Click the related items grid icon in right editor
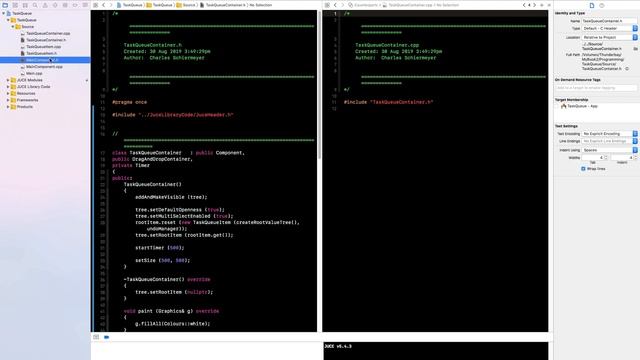Image resolution: width=640 pixels, height=360 pixels. pos(327,5)
